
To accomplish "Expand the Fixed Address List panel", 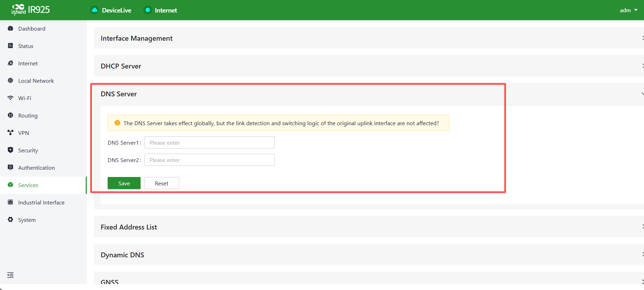I will (x=369, y=227).
